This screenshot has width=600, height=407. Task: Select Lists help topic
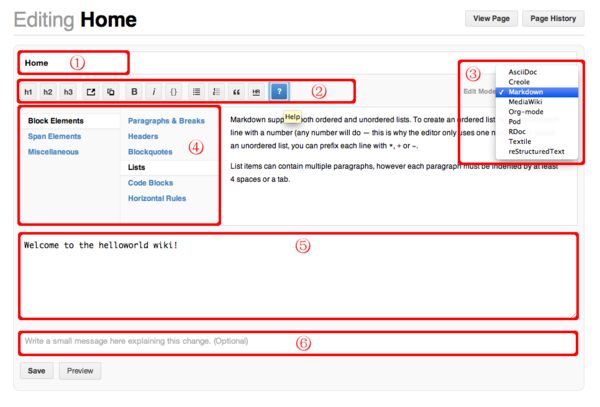170,168
